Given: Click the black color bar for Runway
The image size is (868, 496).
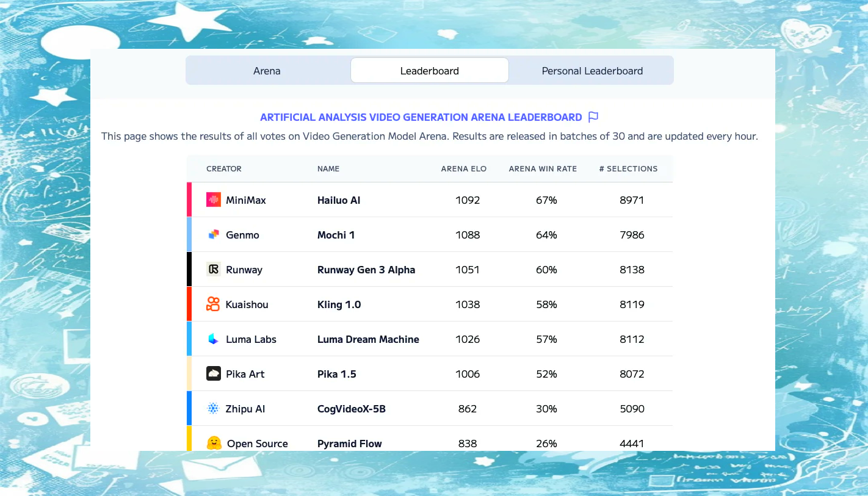Looking at the screenshot, I should (x=189, y=269).
